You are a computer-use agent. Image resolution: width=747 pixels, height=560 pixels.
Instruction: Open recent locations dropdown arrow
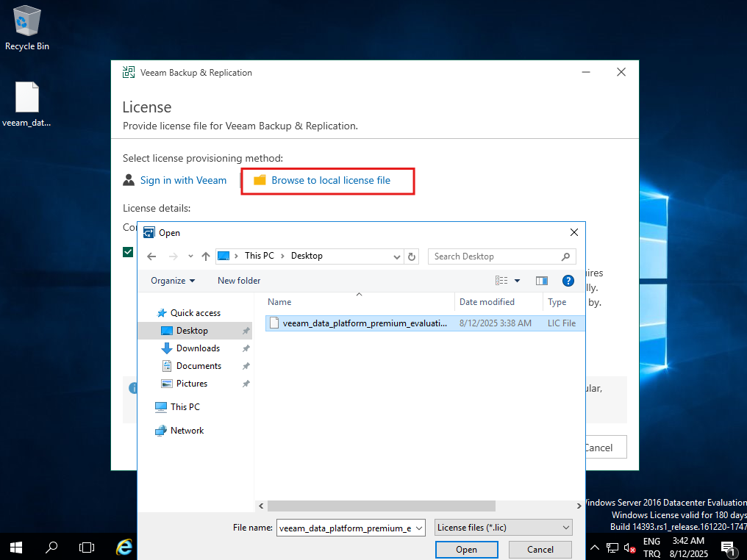point(190,256)
